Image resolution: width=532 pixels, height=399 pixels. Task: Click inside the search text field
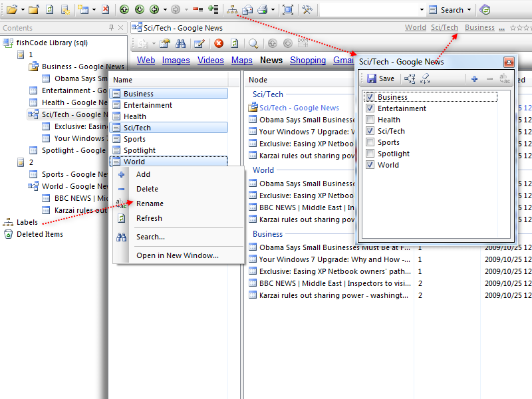(369, 10)
